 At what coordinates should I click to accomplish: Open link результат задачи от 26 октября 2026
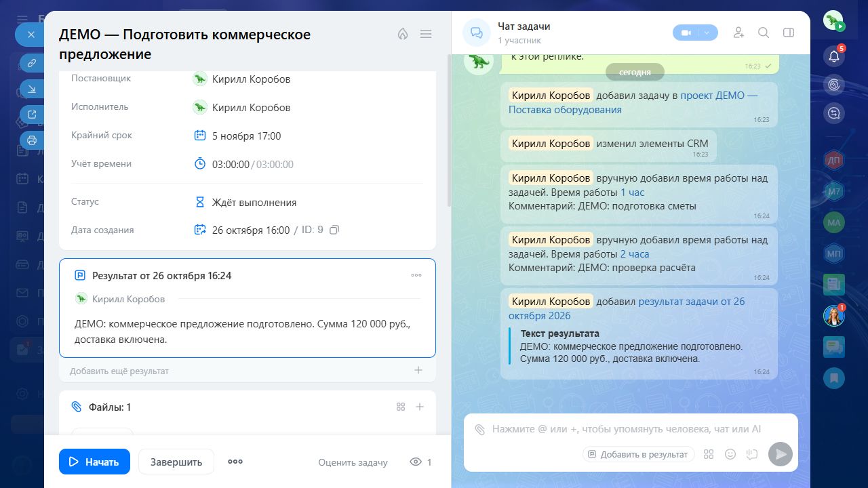[x=627, y=308]
